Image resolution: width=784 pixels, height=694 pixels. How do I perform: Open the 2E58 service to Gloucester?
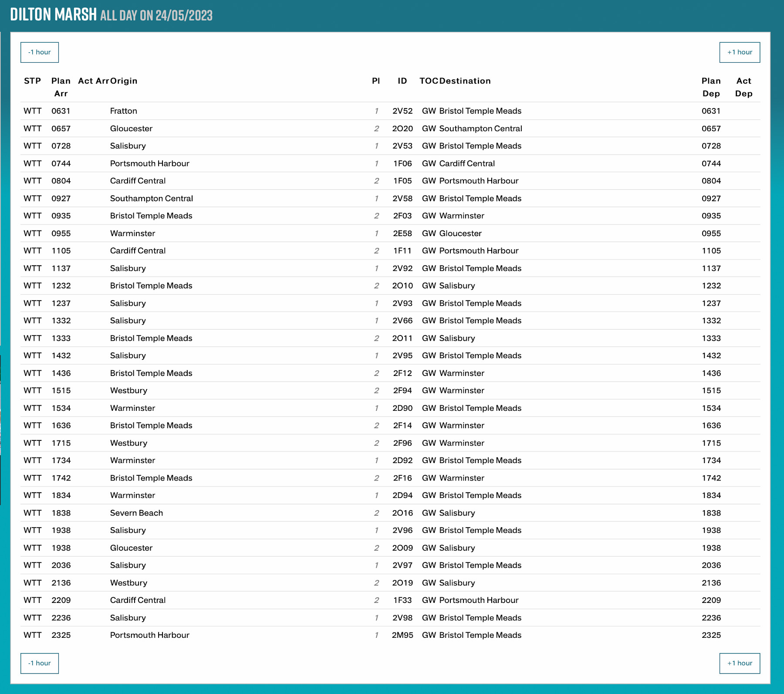click(x=402, y=234)
